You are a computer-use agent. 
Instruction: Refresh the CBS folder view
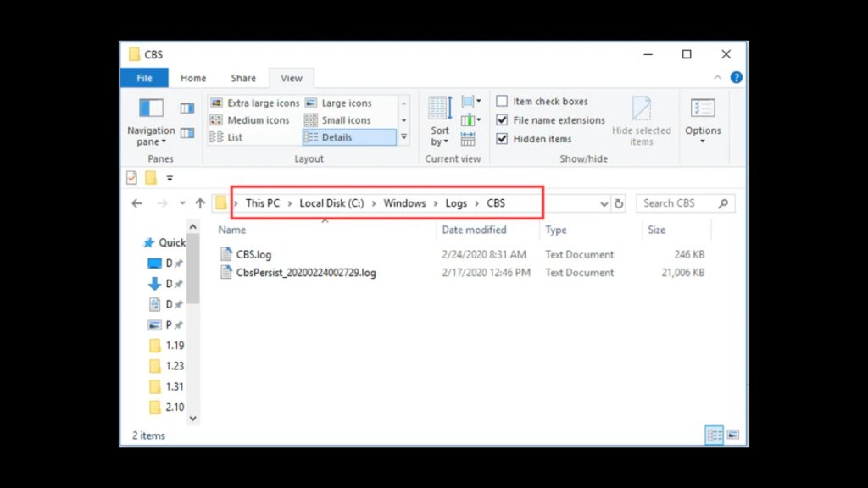pyautogui.click(x=618, y=203)
